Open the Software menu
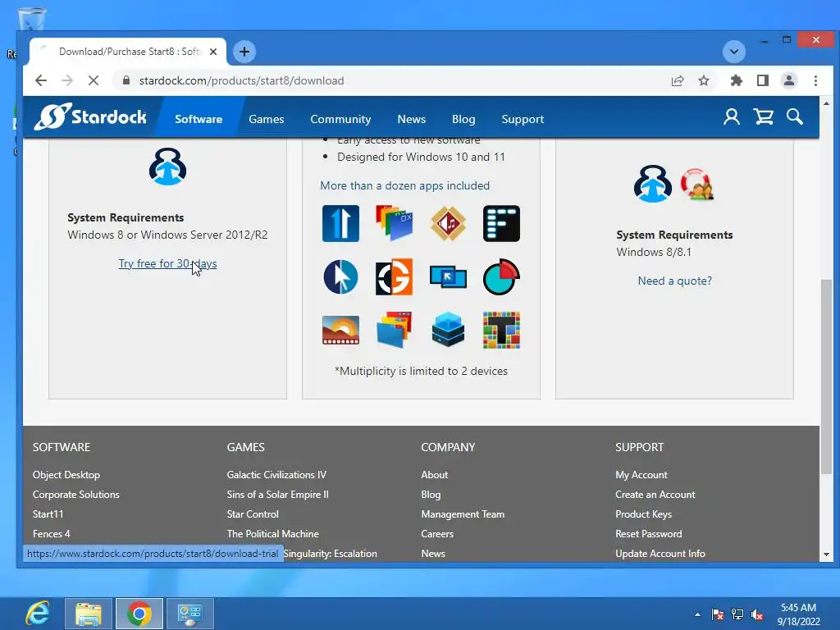Screen dimensions: 840x630 [x=199, y=119]
